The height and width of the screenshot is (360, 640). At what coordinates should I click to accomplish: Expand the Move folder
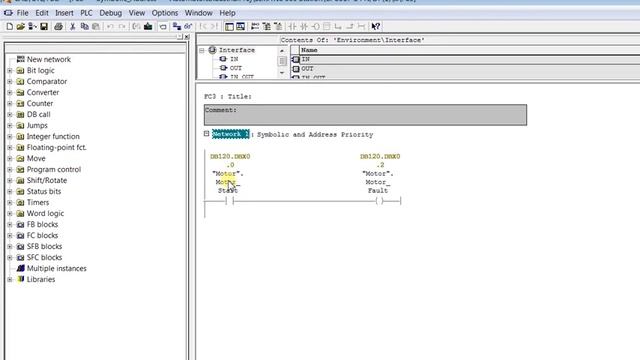(x=10, y=158)
